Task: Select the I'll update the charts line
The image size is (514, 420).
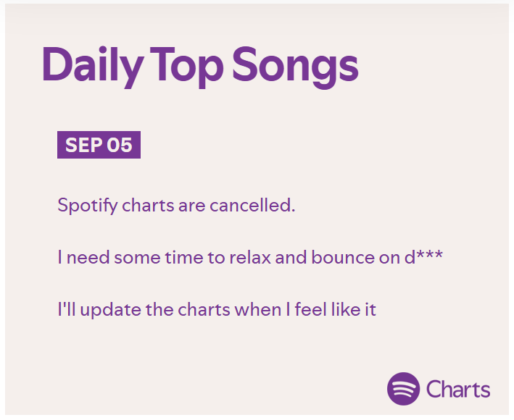Action: 217,310
